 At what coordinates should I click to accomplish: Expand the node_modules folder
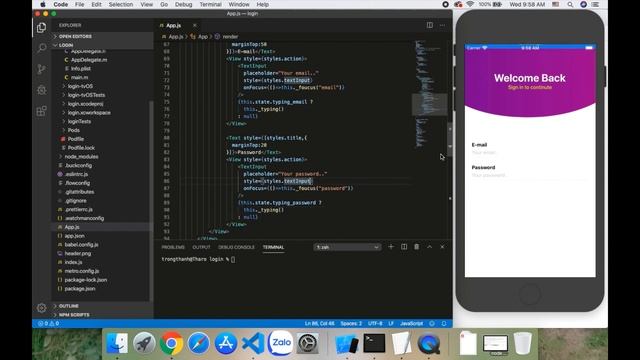tap(81, 156)
